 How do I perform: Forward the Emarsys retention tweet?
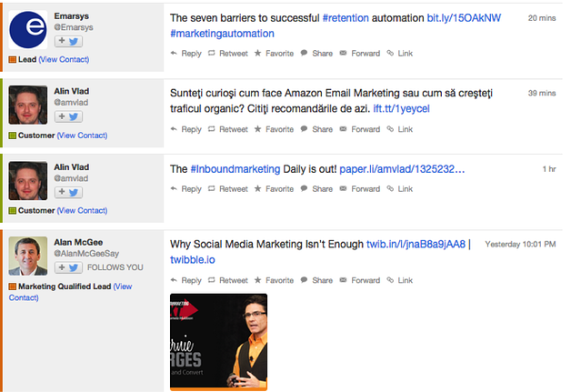pos(360,54)
